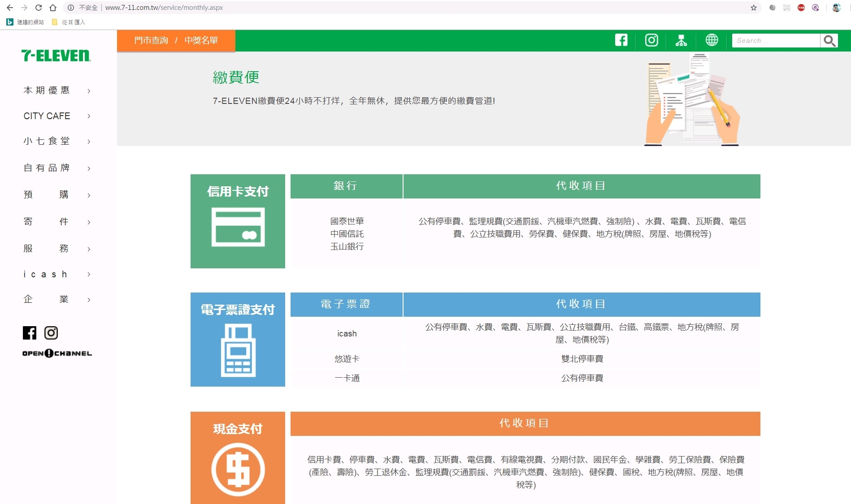Open Instagram icon in green header

(651, 40)
